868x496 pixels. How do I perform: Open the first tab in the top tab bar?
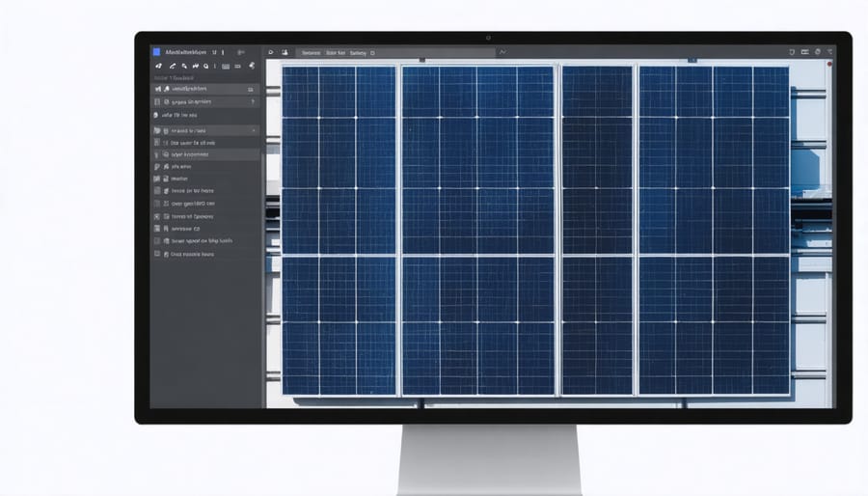click(312, 53)
